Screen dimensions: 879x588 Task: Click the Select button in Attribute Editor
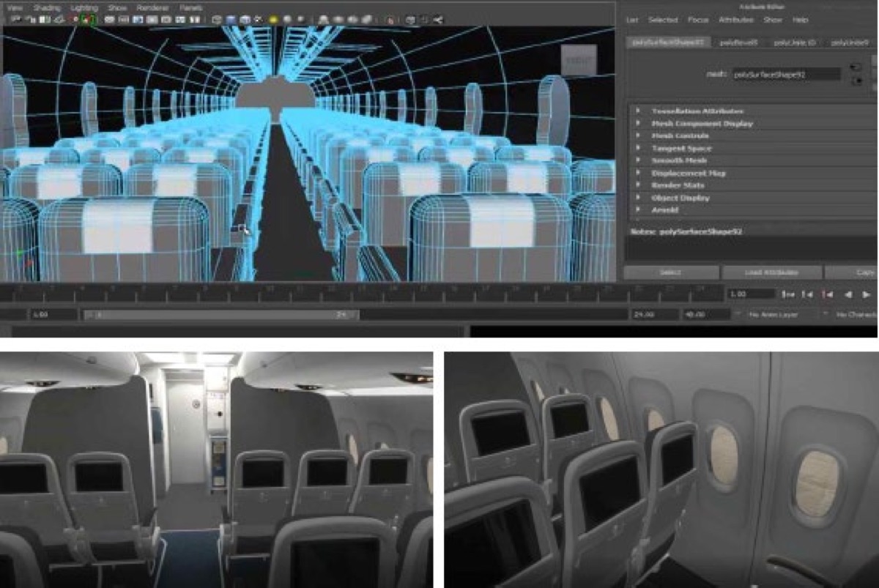[x=670, y=272]
